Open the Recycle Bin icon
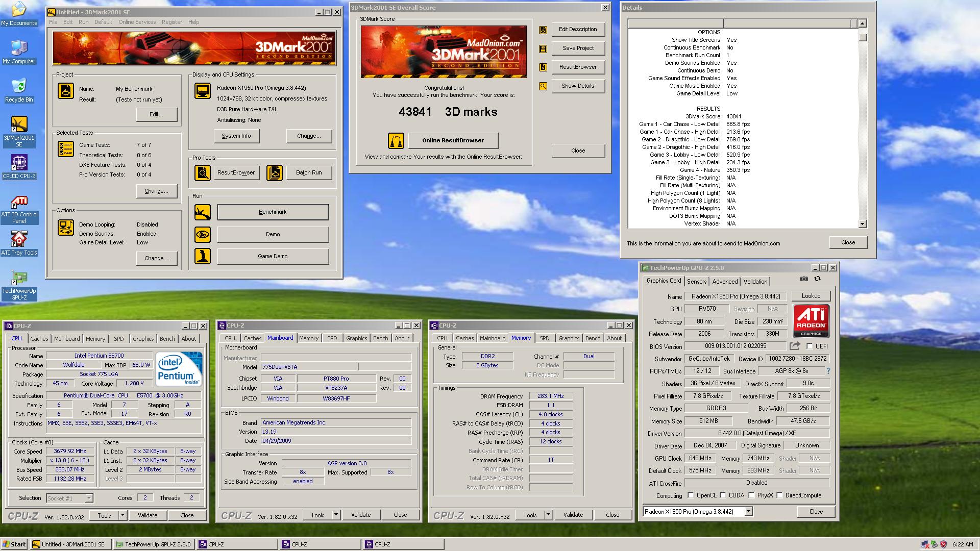This screenshot has height=551, width=980. point(19,90)
